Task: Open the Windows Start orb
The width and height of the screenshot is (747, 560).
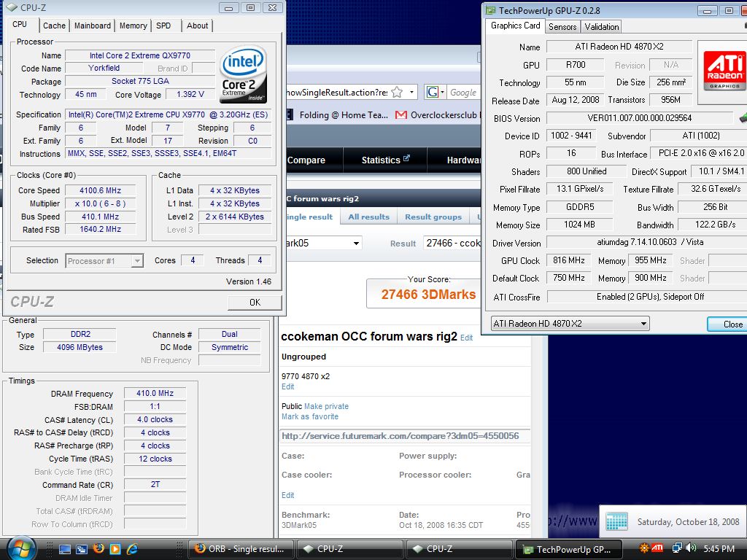Action: (20, 548)
